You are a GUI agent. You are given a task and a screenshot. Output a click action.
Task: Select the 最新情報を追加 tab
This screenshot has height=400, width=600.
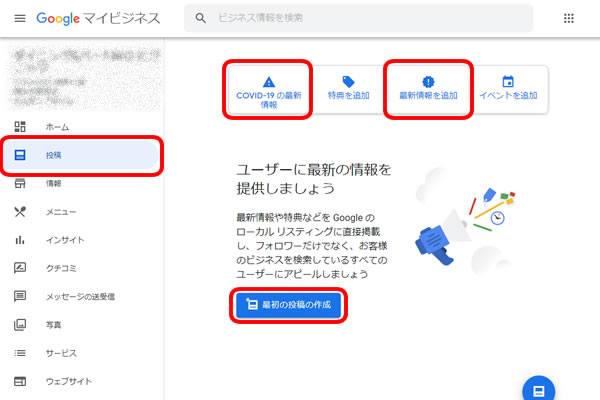(x=428, y=89)
